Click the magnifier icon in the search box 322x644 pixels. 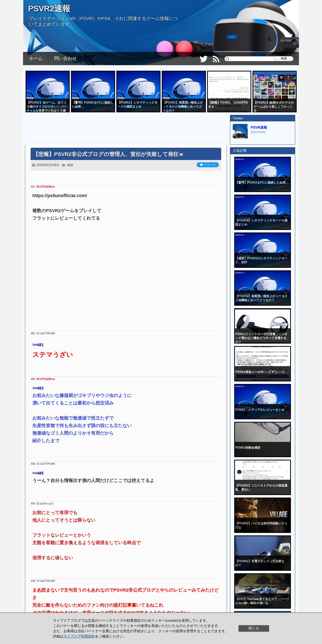227,59
